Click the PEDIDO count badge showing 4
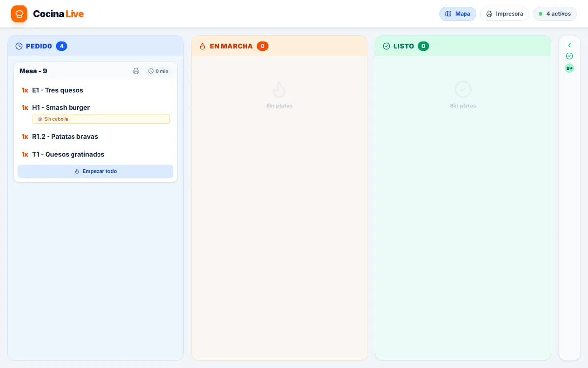The image size is (588, 368). click(62, 46)
